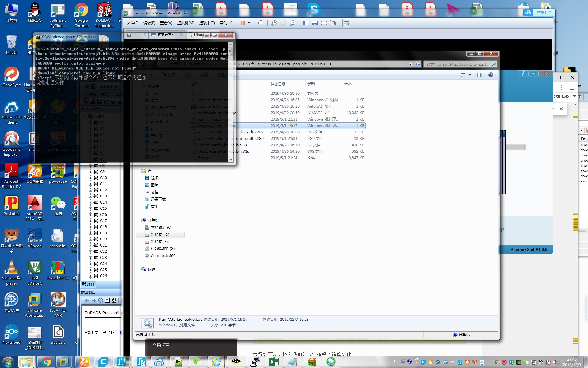
Task: Toggle the Explorer preview pane
Action: tap(480, 75)
